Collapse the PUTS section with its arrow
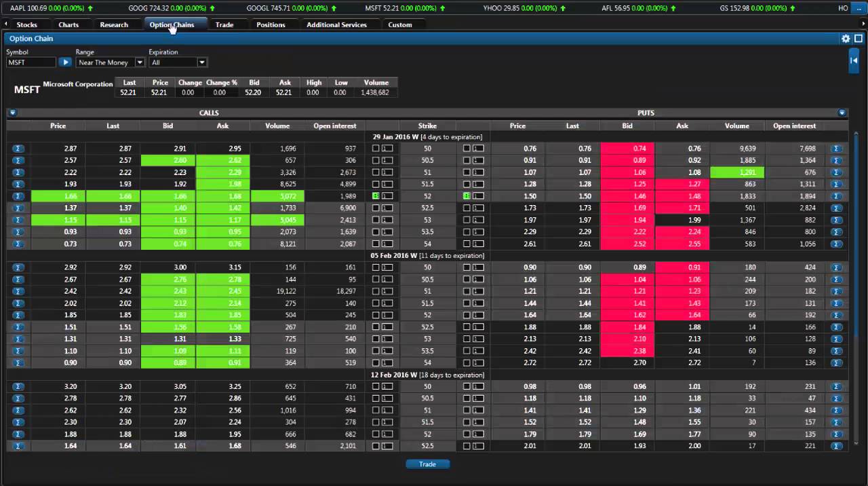Viewport: 868px width, 486px height. pos(842,113)
